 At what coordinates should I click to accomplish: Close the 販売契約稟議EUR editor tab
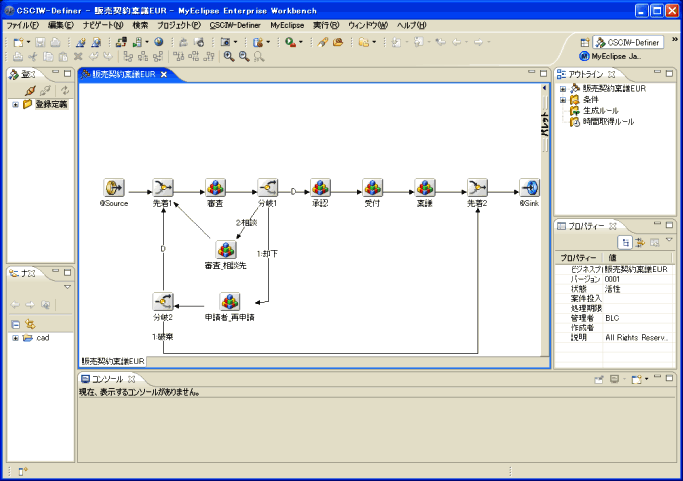pos(164,75)
